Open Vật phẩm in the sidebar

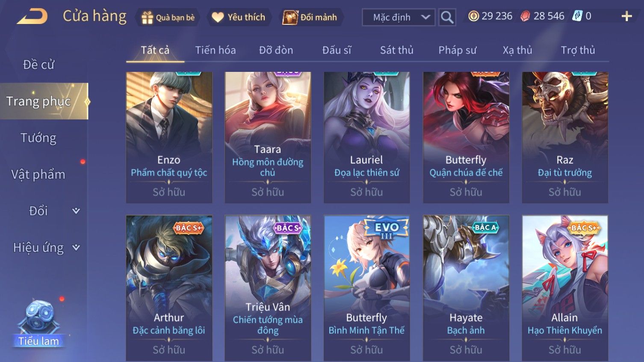tap(38, 174)
